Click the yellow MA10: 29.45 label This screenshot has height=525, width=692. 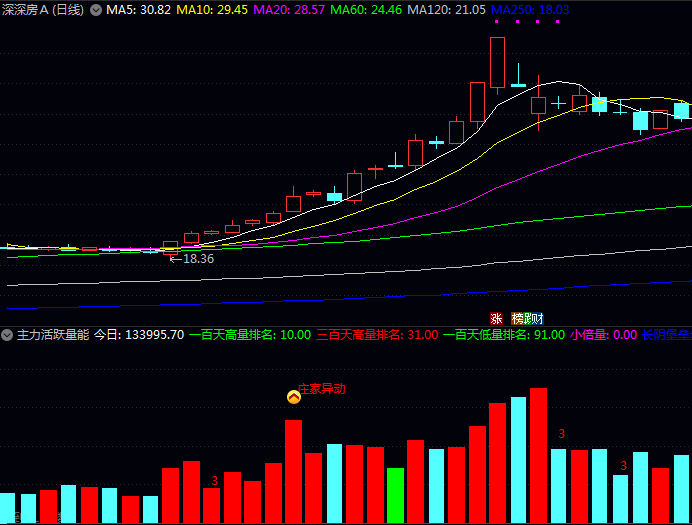[x=212, y=10]
